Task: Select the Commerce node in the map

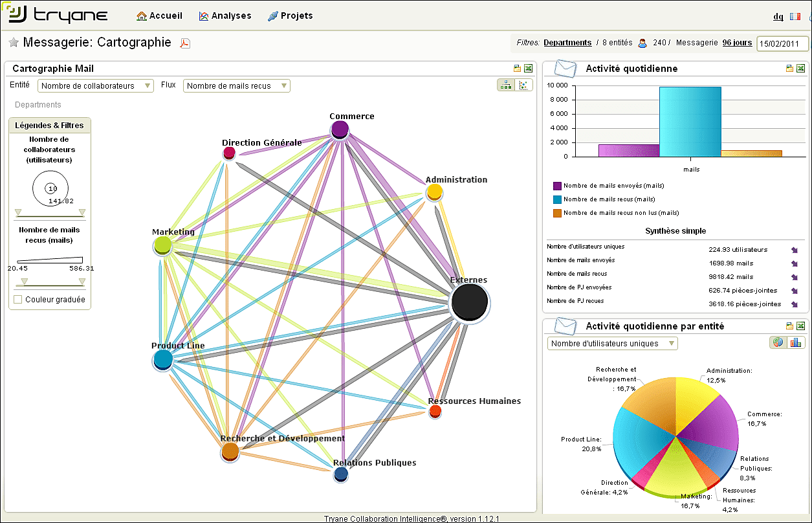Action: (340, 129)
